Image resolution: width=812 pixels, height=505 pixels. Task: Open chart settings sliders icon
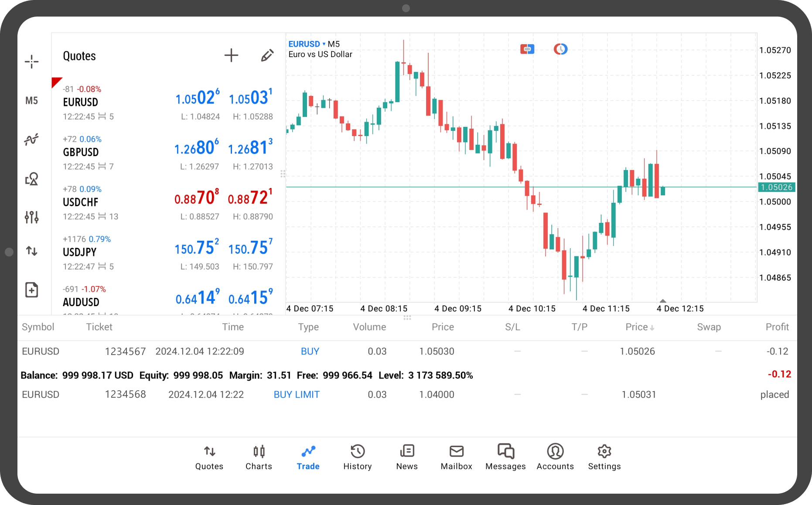(x=31, y=217)
